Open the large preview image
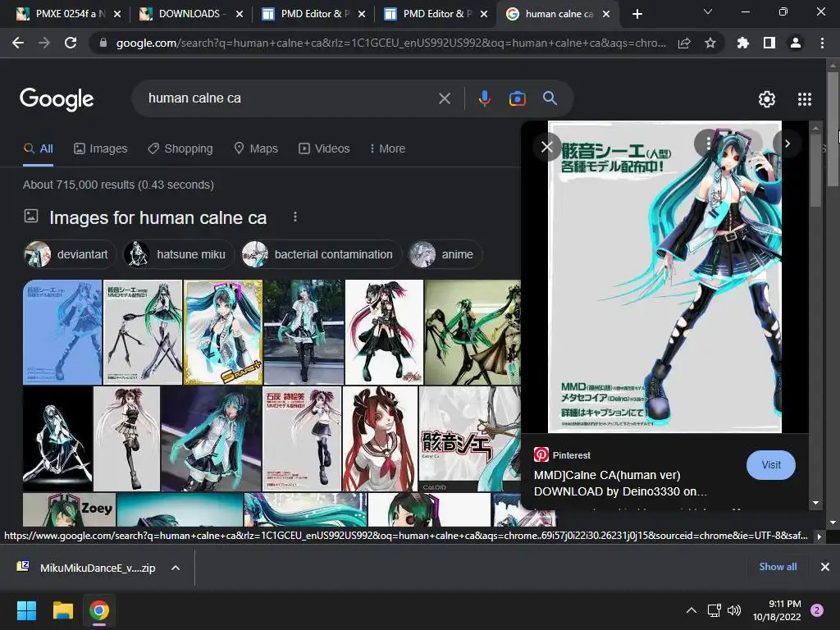 pos(664,277)
